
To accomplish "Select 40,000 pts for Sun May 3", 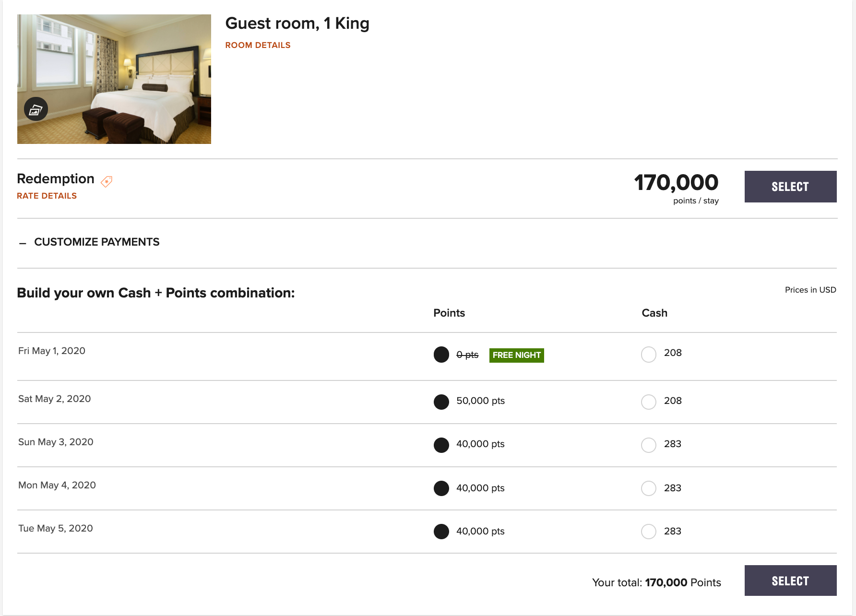I will pos(441,445).
